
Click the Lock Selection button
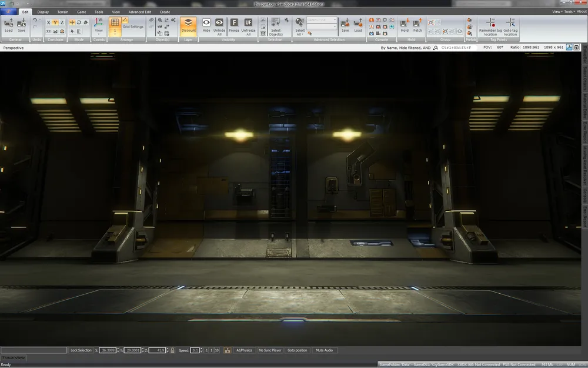tap(81, 350)
